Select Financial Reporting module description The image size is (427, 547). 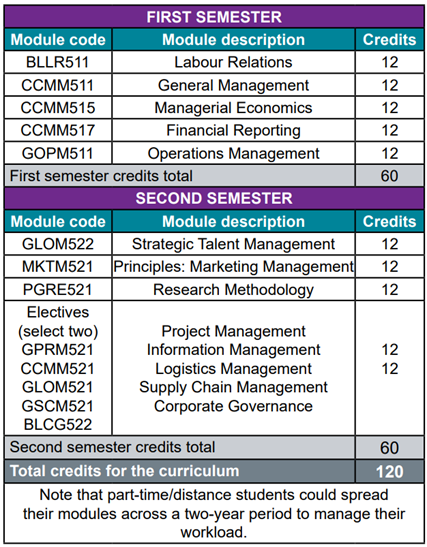pos(233,130)
